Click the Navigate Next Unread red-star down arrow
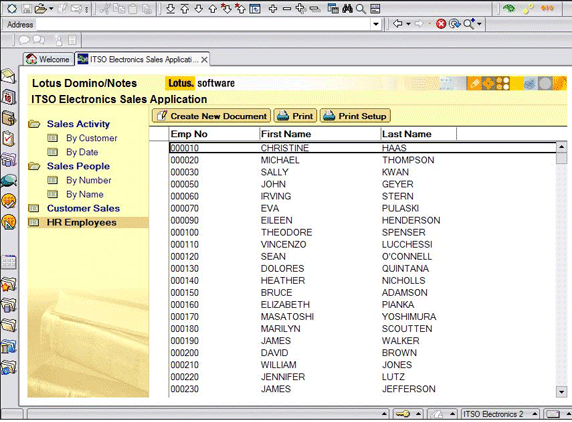 pyautogui.click(x=226, y=8)
